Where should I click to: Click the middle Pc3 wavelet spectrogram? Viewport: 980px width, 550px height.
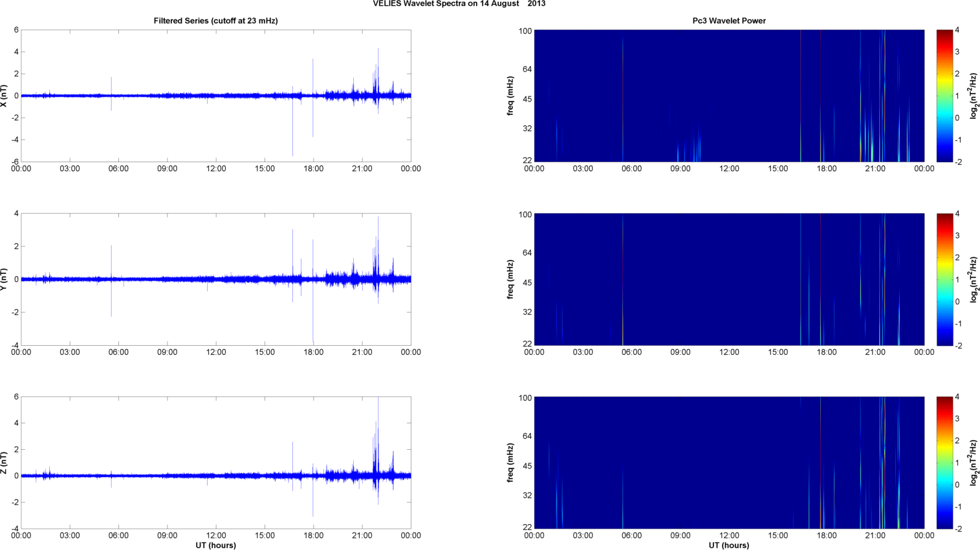[x=729, y=279]
